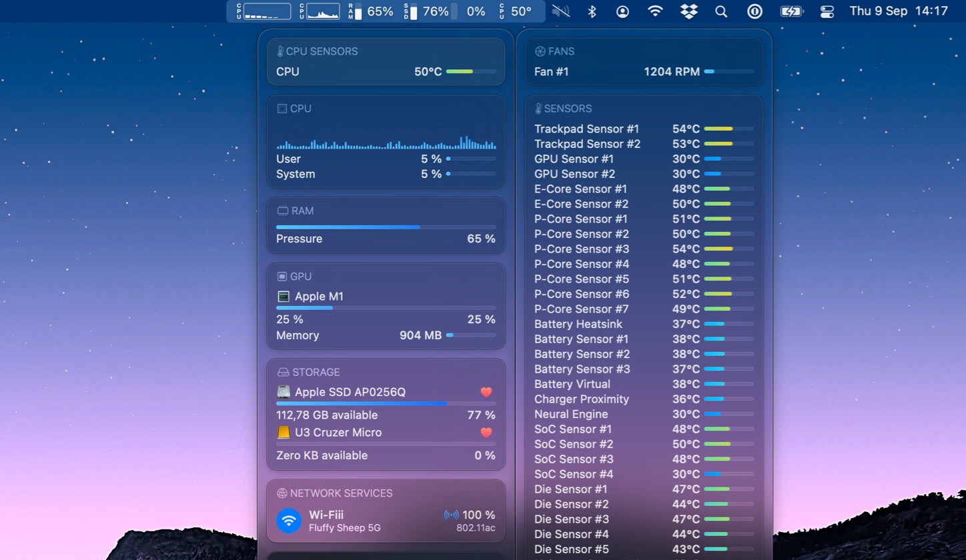Click the 1Password menu bar icon
966x560 pixels.
pos(755,11)
